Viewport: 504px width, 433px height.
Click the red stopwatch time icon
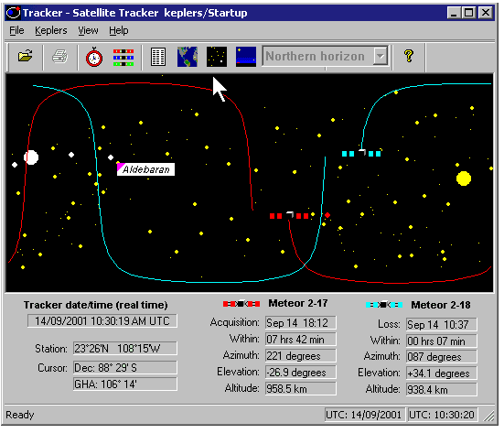tap(94, 57)
